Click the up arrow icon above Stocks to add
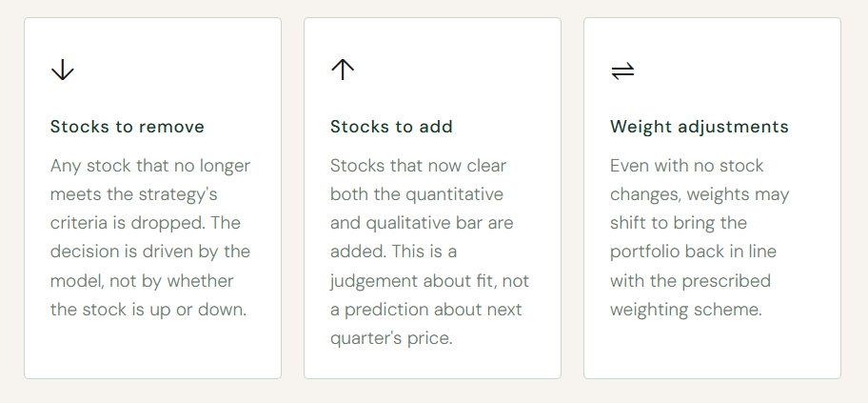The image size is (868, 403). click(x=342, y=71)
